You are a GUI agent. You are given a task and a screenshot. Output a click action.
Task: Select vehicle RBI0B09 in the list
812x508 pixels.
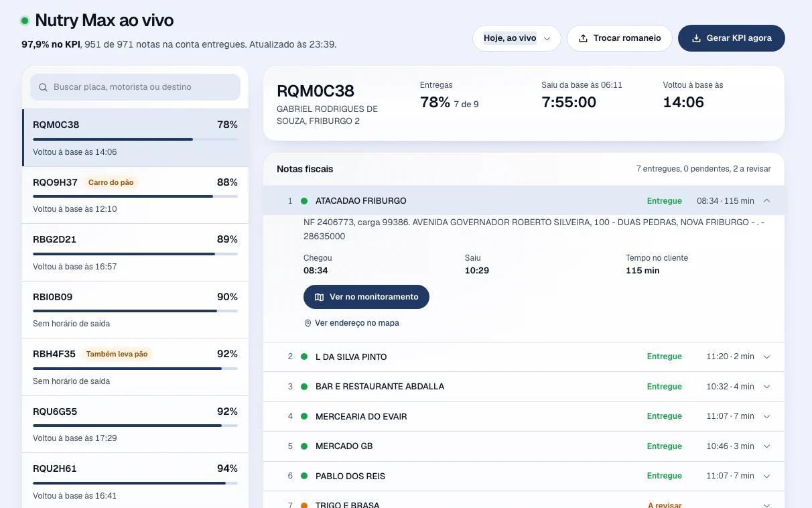point(135,310)
